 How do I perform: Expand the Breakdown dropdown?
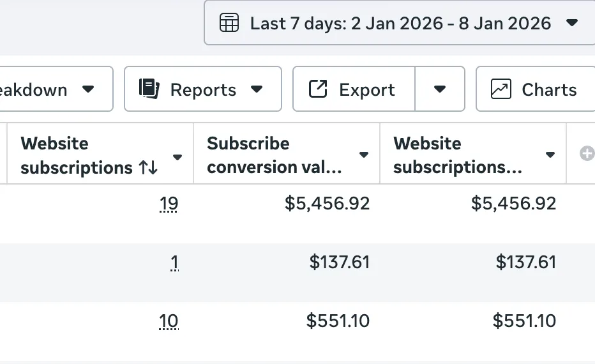88,89
